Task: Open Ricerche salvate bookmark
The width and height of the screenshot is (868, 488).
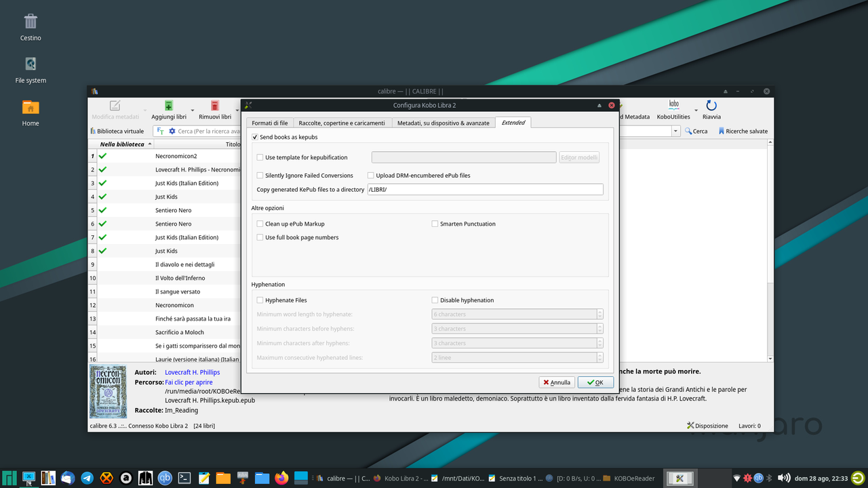Action: 743,131
